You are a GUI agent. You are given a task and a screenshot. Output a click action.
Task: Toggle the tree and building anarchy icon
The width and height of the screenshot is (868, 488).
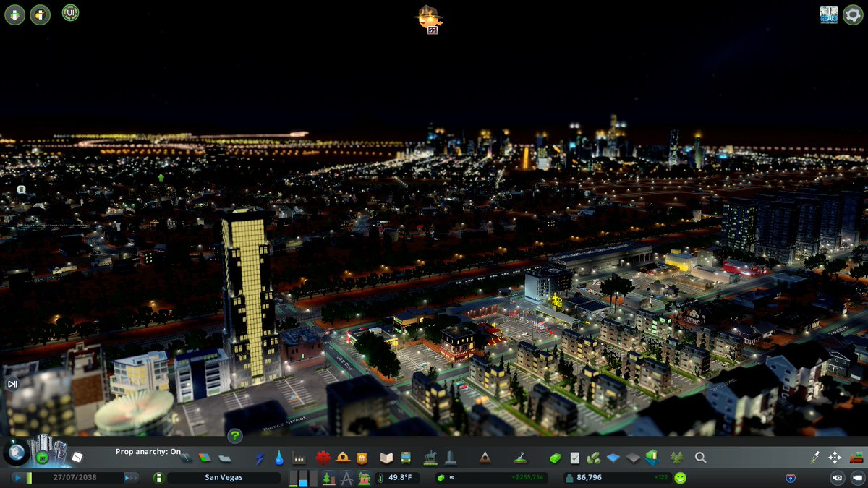coord(328,478)
